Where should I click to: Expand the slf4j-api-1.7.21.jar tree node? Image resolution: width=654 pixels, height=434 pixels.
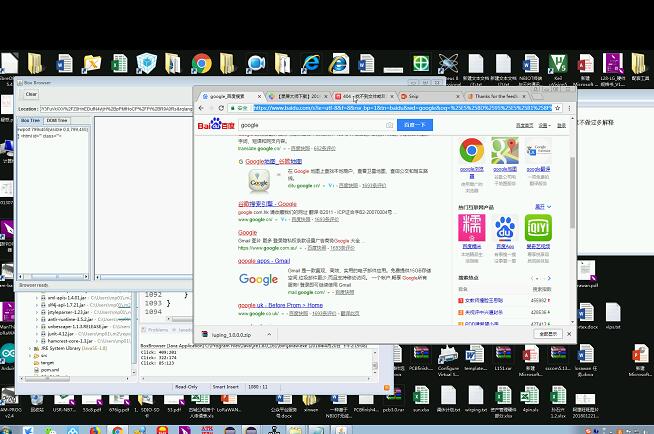[x=37, y=305]
